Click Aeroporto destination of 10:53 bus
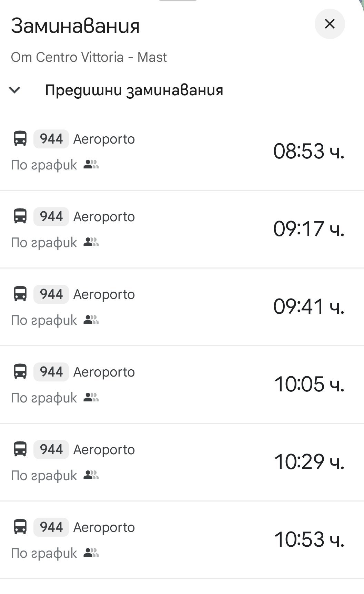Screen dimensions: 364x594 point(104,527)
